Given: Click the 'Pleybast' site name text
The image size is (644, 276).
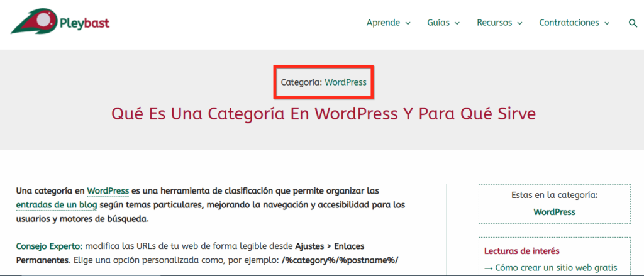Looking at the screenshot, I should (84, 23).
